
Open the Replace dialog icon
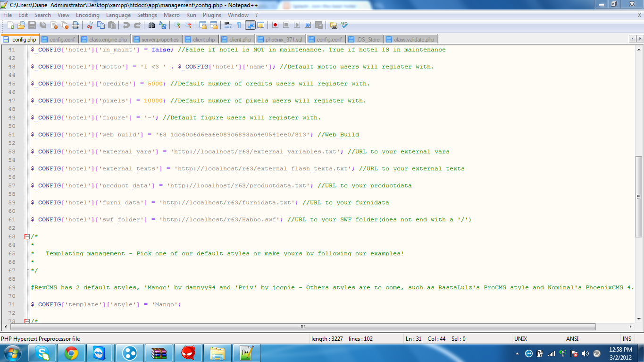click(163, 25)
